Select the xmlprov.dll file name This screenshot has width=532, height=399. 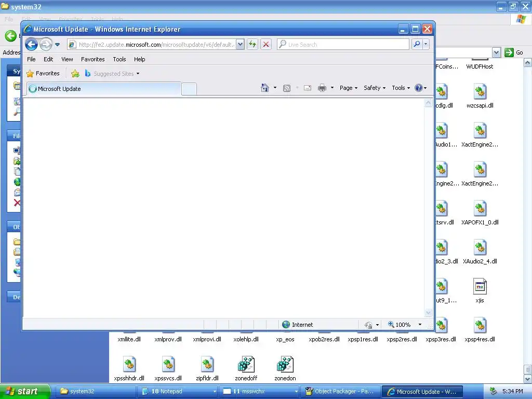(168, 339)
